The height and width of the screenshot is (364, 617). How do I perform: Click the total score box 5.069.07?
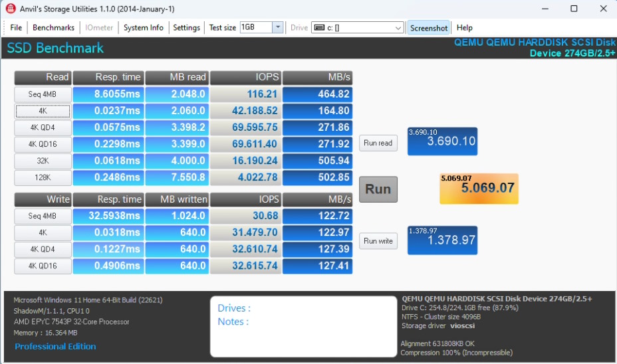click(479, 189)
